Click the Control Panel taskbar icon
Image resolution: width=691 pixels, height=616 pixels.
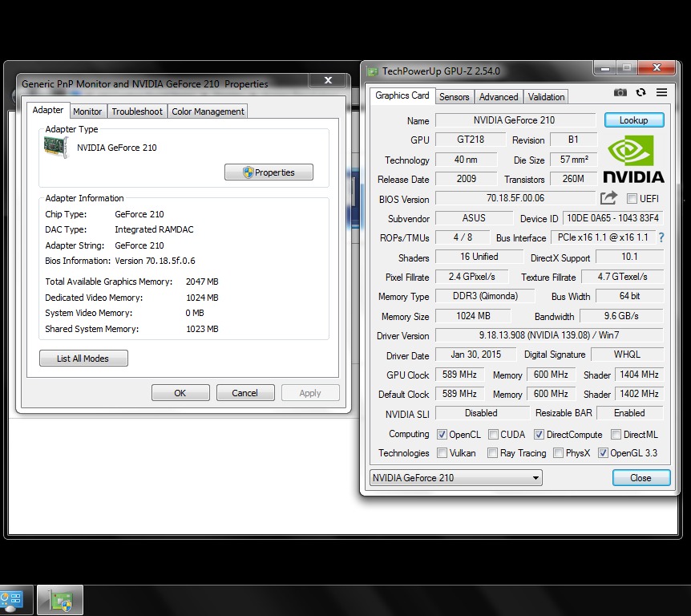pos(14,600)
